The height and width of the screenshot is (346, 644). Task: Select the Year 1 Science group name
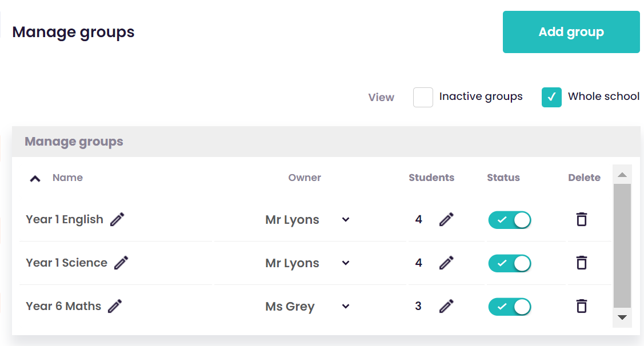(x=66, y=263)
